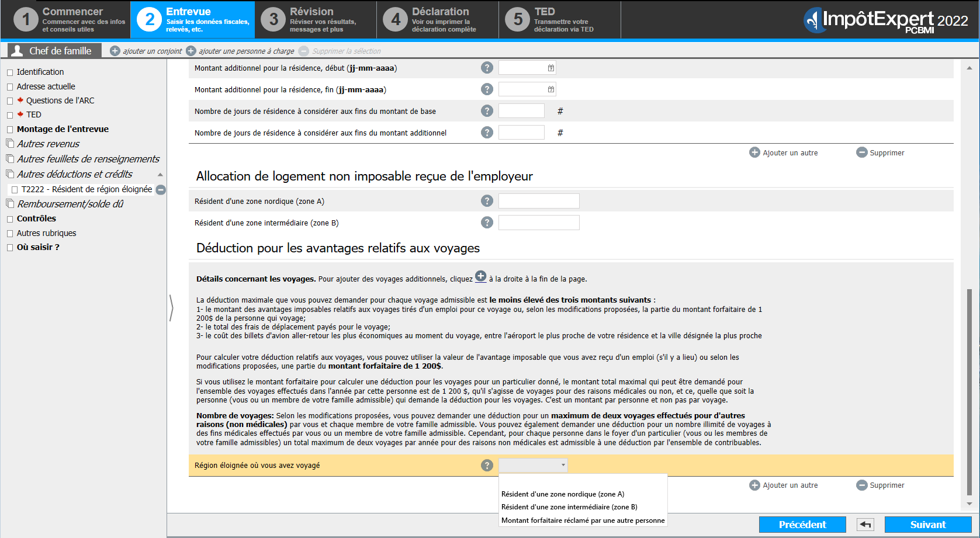
Task: Click ajouter une personne à charge link
Action: 247,51
